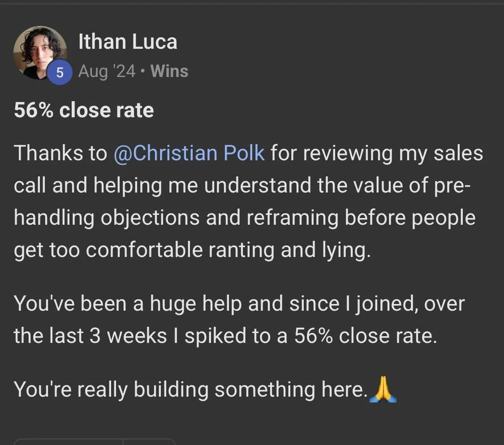The image size is (504, 445).
Task: Open the Wins category
Action: 169,71
